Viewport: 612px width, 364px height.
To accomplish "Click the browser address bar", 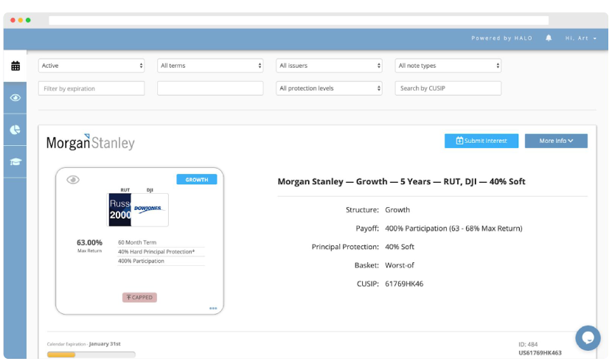I will (299, 21).
